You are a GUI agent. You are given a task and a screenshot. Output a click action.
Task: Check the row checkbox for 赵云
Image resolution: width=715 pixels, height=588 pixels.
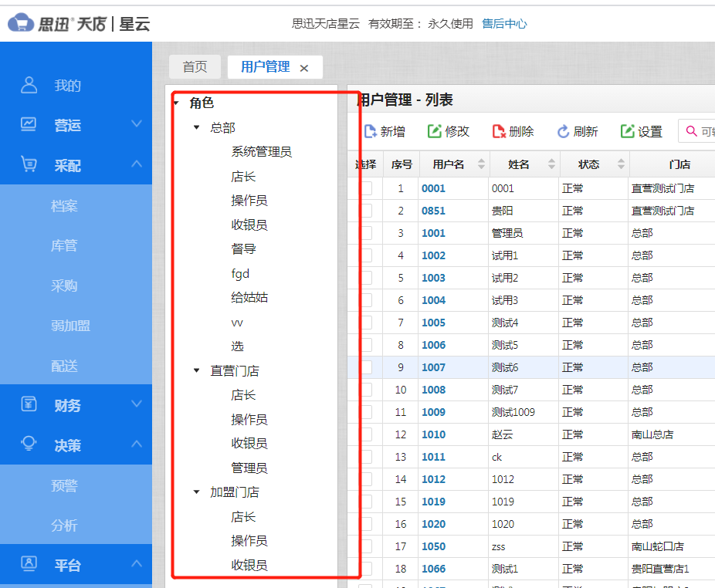point(369,434)
